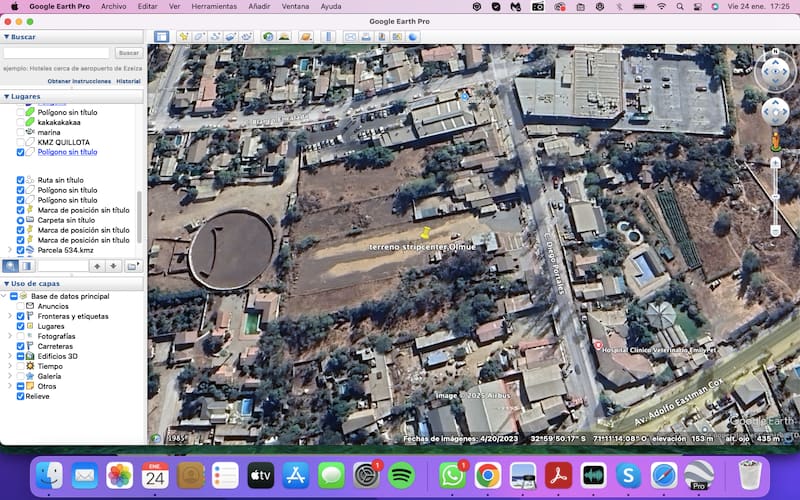This screenshot has height=500, width=800.
Task: Move selected place down with arrow button
Action: tap(113, 266)
